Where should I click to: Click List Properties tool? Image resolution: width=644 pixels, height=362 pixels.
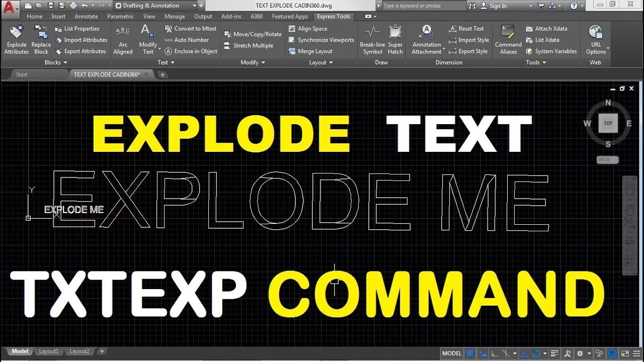[x=77, y=29]
